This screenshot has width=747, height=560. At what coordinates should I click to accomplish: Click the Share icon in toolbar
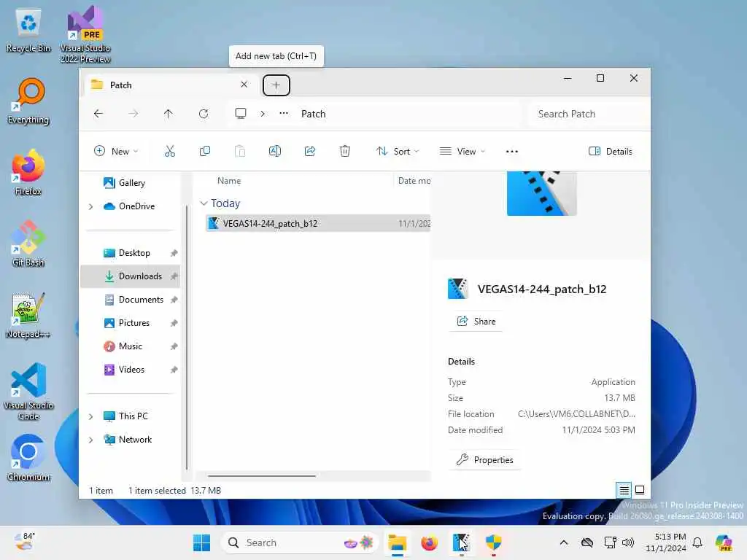coord(309,152)
